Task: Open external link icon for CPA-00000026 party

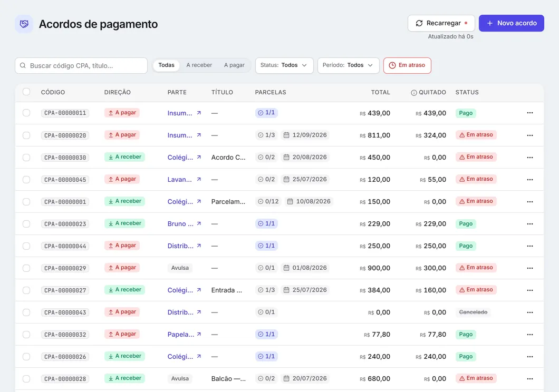Action: (199, 356)
